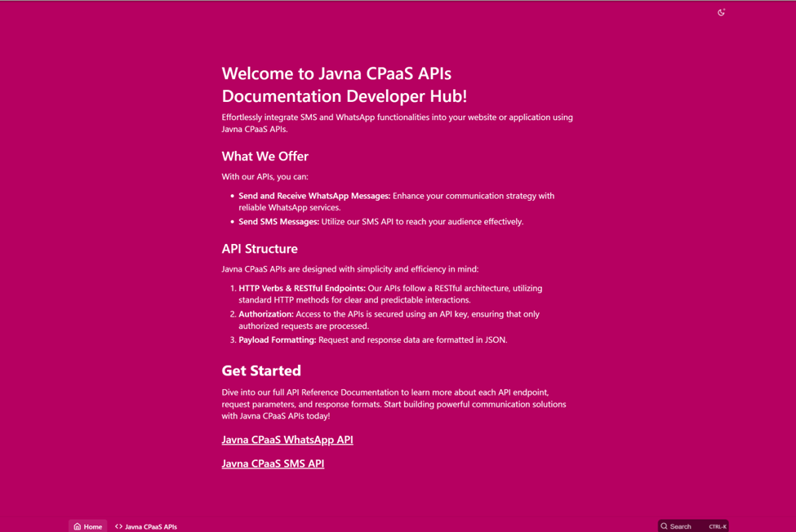Open the Javna CPaaS WhatsApp API link

287,440
